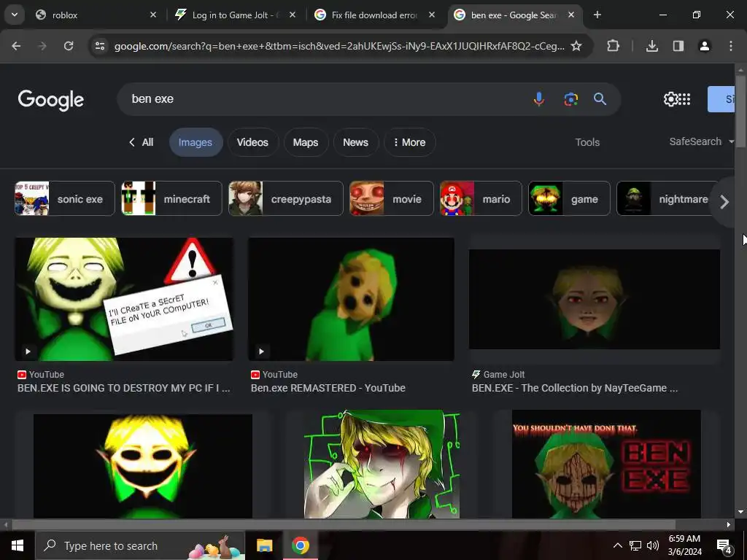Select the Images filter
This screenshot has width=747, height=560.
pos(196,142)
